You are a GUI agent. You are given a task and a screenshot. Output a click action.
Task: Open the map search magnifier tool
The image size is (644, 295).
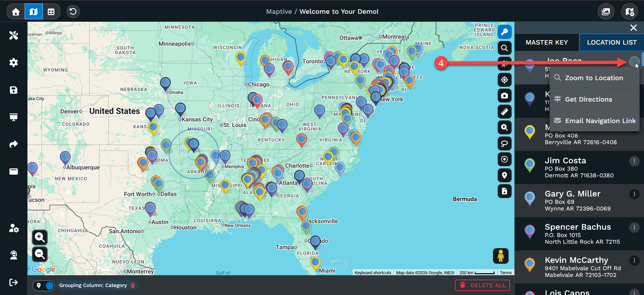(x=504, y=48)
